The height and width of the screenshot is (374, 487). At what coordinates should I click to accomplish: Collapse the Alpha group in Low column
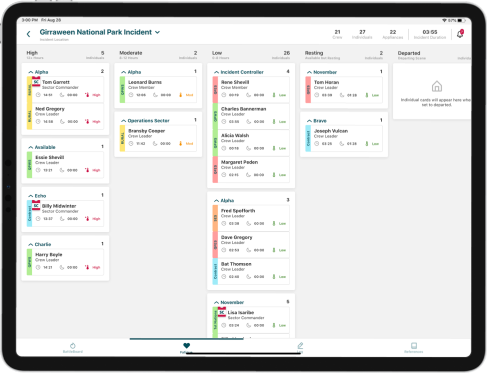pyautogui.click(x=216, y=200)
